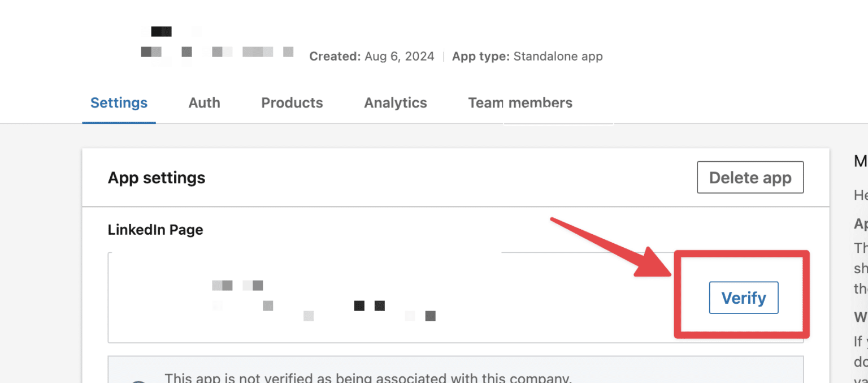Click the Delete app button
The height and width of the screenshot is (383, 868).
point(750,177)
